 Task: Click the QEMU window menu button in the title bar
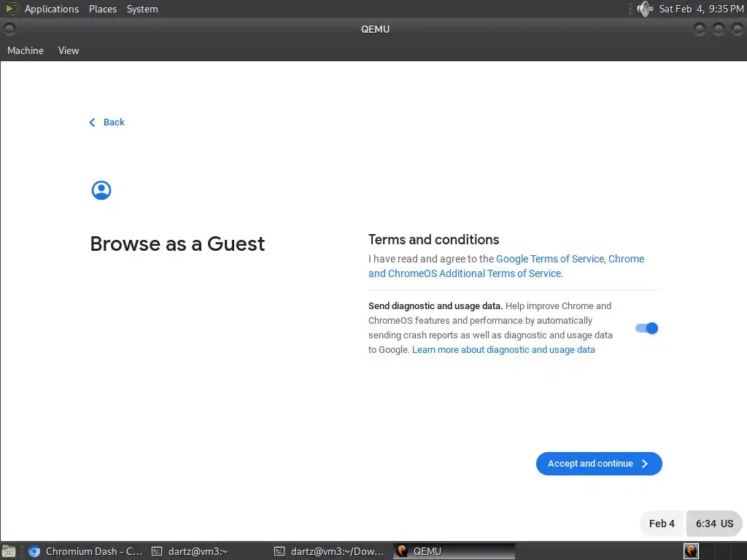[9, 29]
